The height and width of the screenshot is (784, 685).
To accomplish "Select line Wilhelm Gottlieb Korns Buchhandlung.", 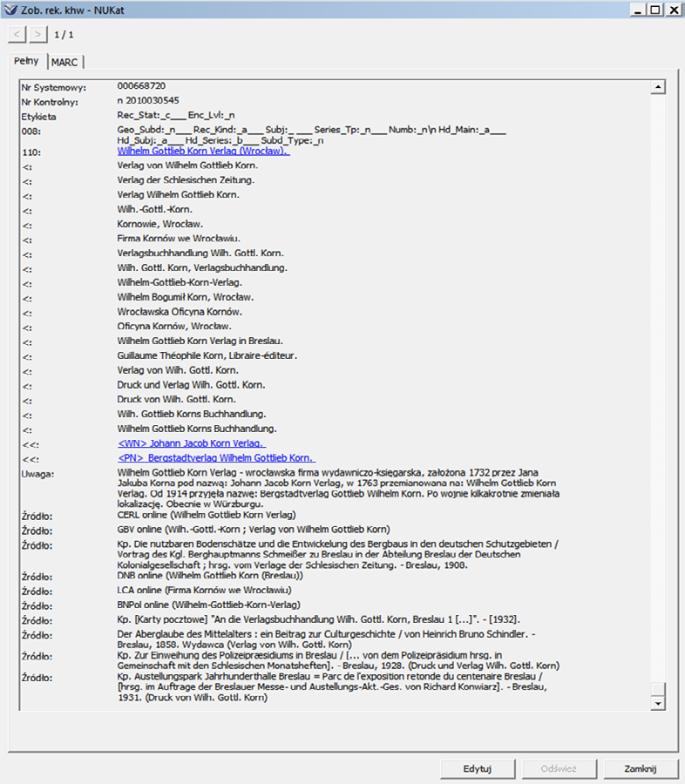I will click(197, 429).
